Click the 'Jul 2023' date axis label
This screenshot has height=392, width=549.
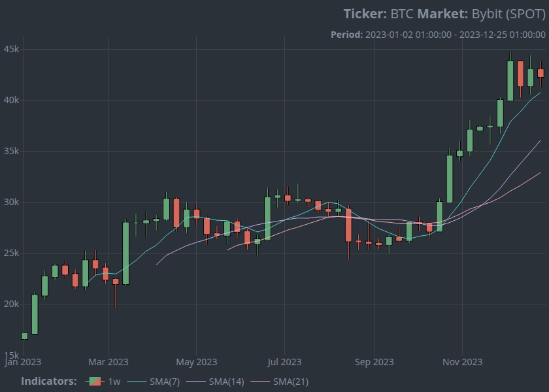tap(285, 361)
